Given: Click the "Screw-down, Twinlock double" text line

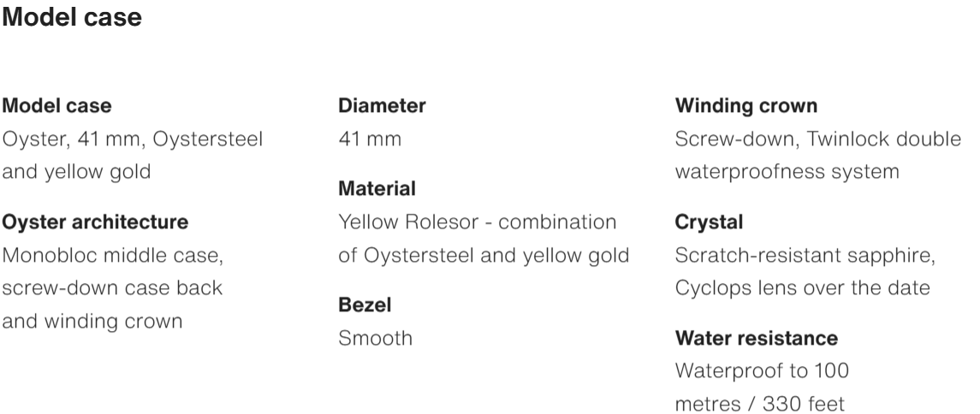Looking at the screenshot, I should pyautogui.click(x=819, y=139).
